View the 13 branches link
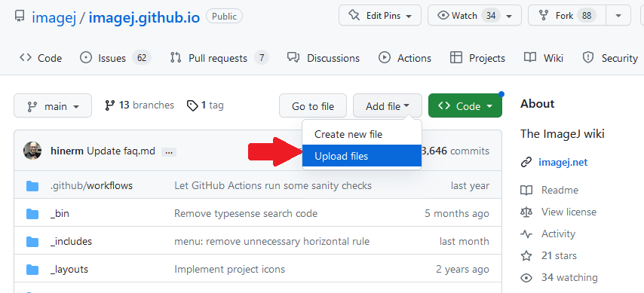 pos(140,105)
